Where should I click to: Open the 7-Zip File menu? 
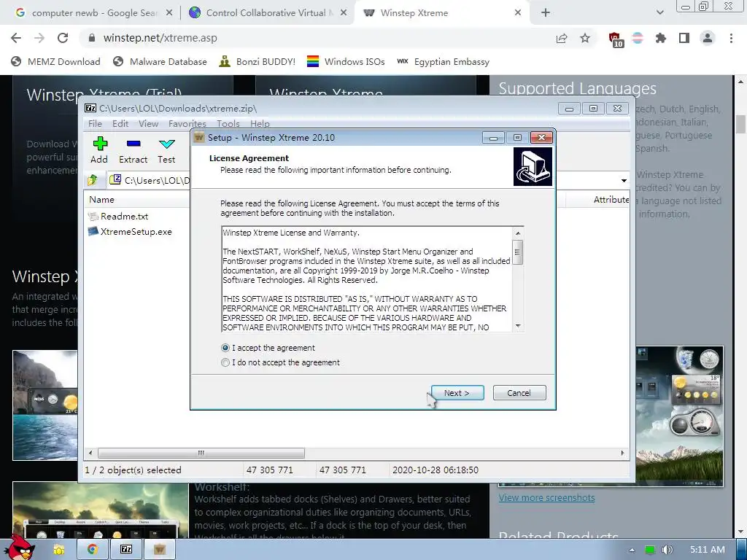[95, 124]
